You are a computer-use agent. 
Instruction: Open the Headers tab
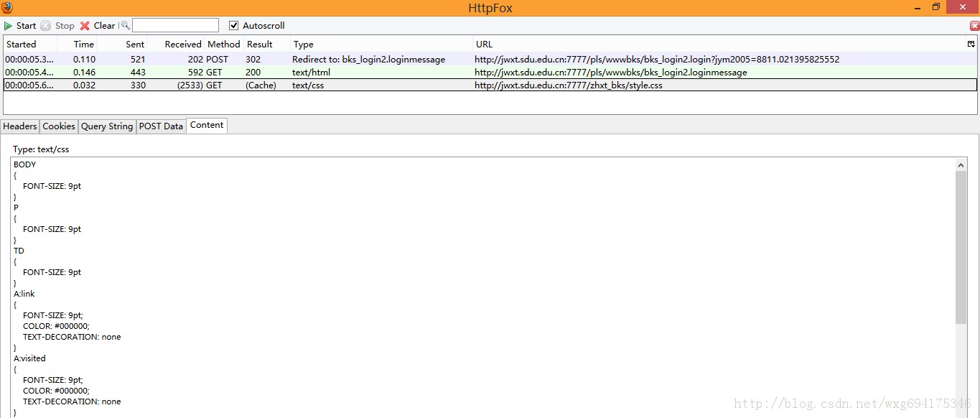(x=20, y=126)
